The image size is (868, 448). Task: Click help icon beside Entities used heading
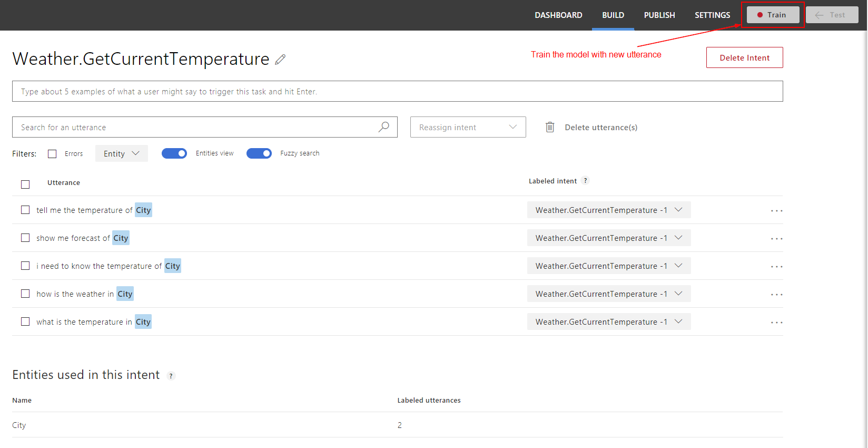coord(171,376)
